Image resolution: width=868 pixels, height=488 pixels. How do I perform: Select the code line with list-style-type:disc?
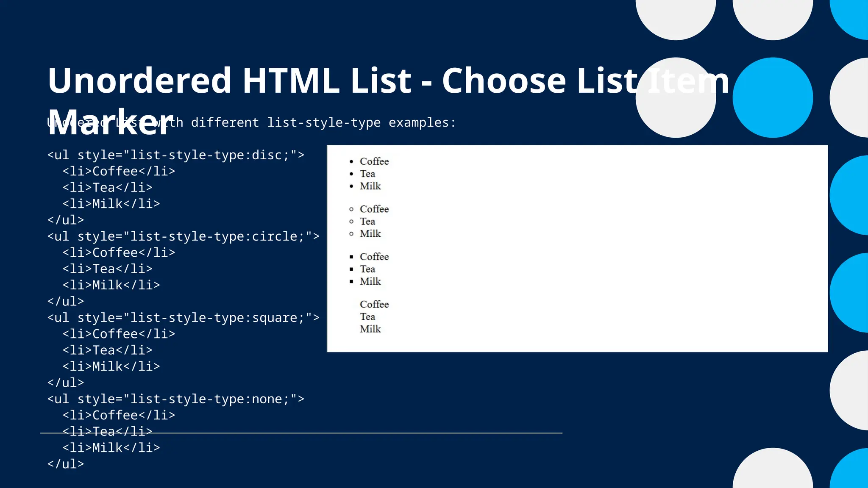pyautogui.click(x=176, y=155)
